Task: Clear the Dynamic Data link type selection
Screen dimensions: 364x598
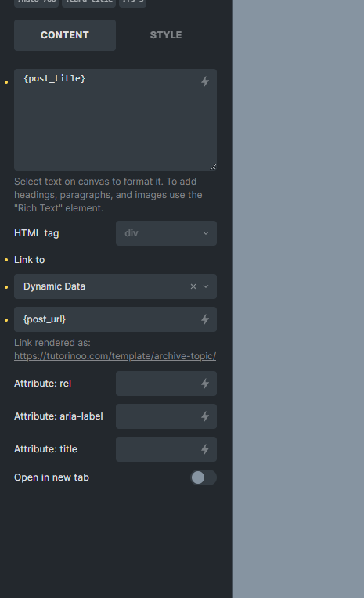Action: (193, 286)
